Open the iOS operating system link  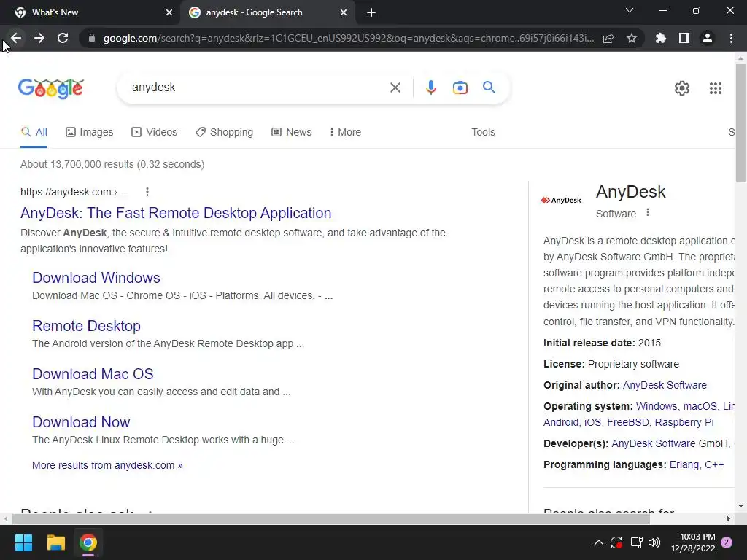tap(592, 422)
